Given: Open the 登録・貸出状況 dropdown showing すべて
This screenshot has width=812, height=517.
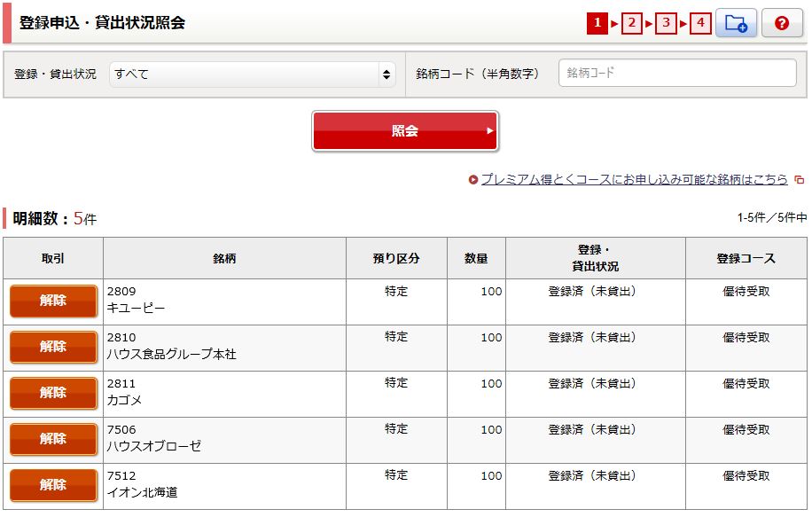Looking at the screenshot, I should click(253, 74).
